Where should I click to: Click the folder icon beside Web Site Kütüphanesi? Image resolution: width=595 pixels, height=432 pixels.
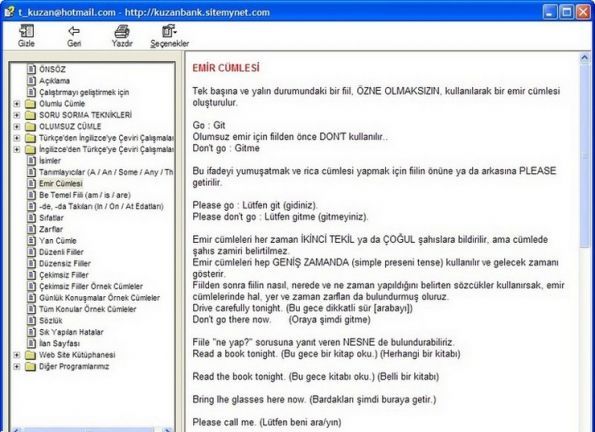pos(30,355)
